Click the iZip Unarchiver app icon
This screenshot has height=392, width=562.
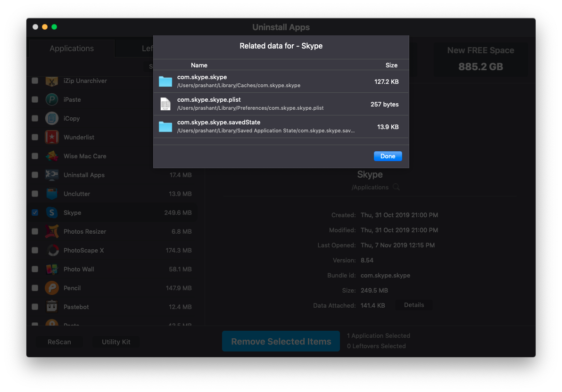[52, 81]
